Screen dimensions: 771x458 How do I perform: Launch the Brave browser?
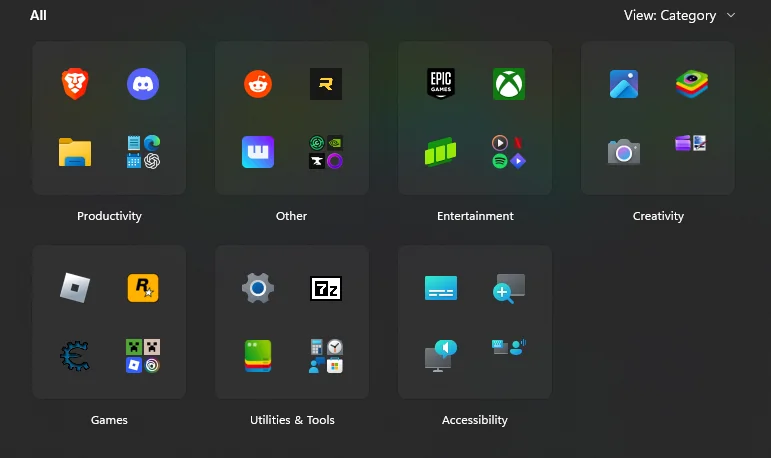75,84
